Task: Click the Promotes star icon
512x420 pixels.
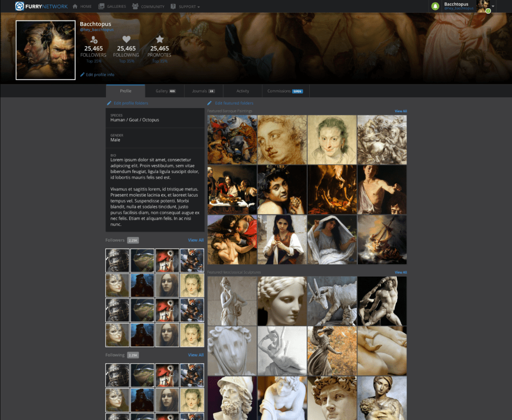Action: 159,39
